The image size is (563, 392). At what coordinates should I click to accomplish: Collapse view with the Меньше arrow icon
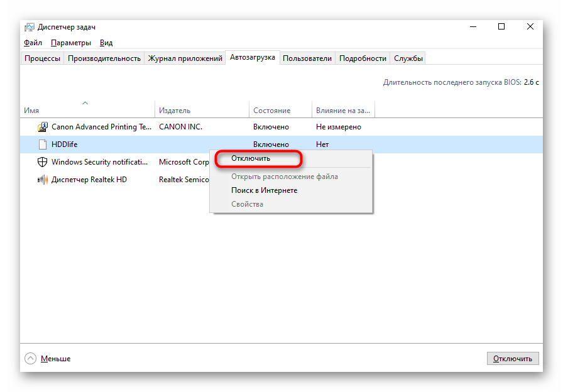[31, 359]
